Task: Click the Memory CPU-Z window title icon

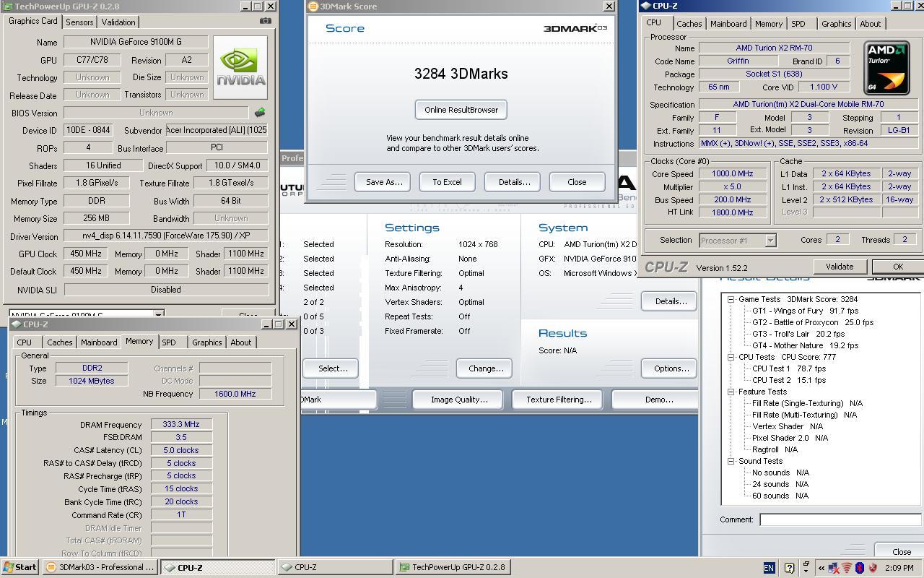Action: tap(17, 324)
